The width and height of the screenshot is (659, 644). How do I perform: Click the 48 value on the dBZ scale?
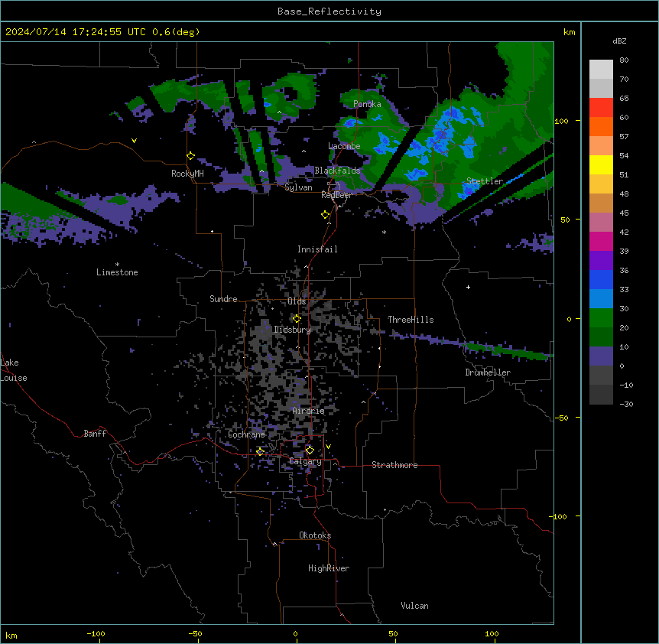coord(624,194)
